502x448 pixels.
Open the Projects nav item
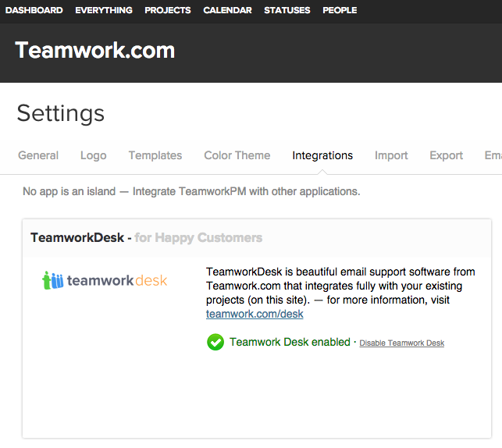167,10
